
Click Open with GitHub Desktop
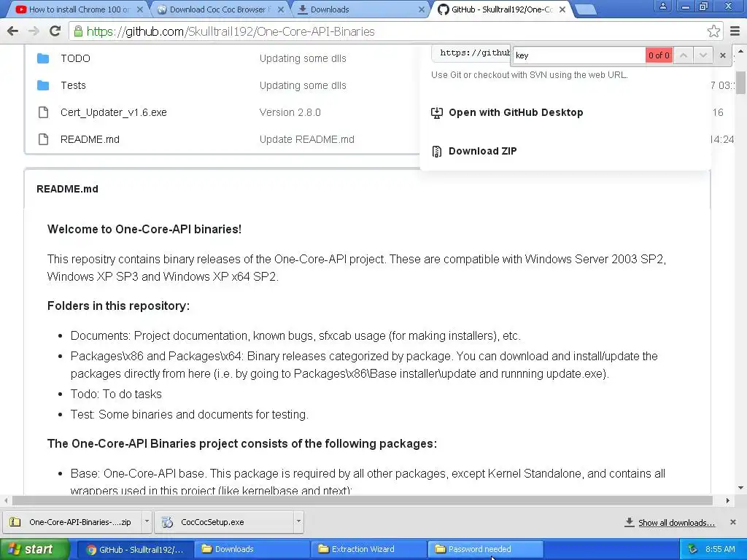click(516, 113)
